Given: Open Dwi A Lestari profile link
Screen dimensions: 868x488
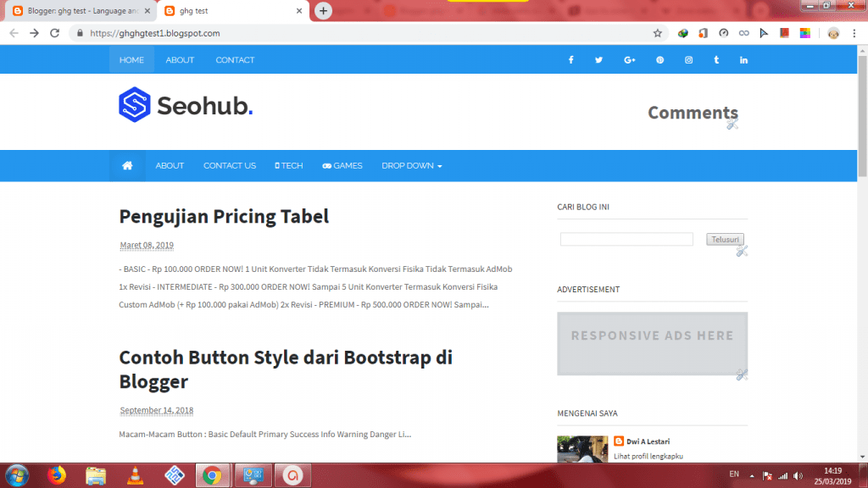Looking at the screenshot, I should click(648, 441).
